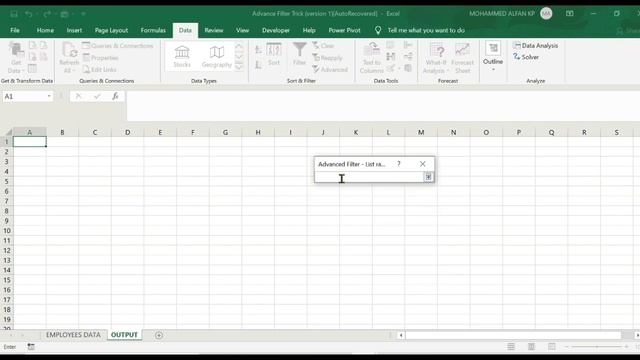Click the Sort button
Image resolution: width=640 pixels, height=360 pixels.
coord(273,54)
